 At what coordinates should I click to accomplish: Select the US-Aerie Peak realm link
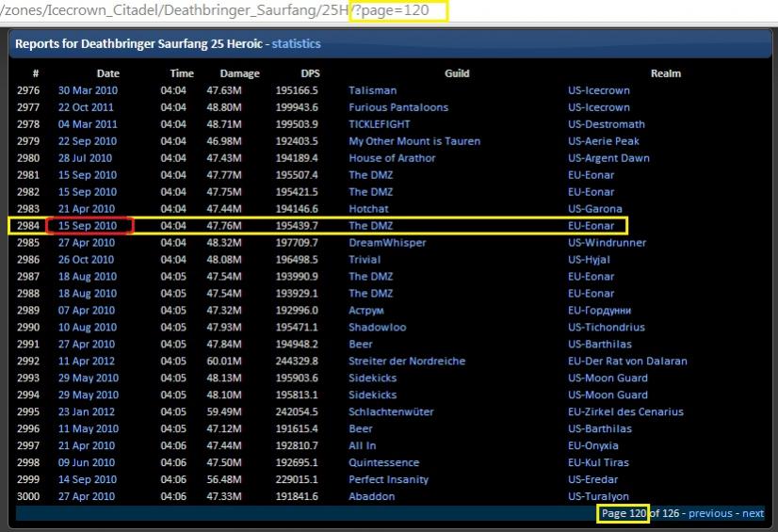pos(603,141)
